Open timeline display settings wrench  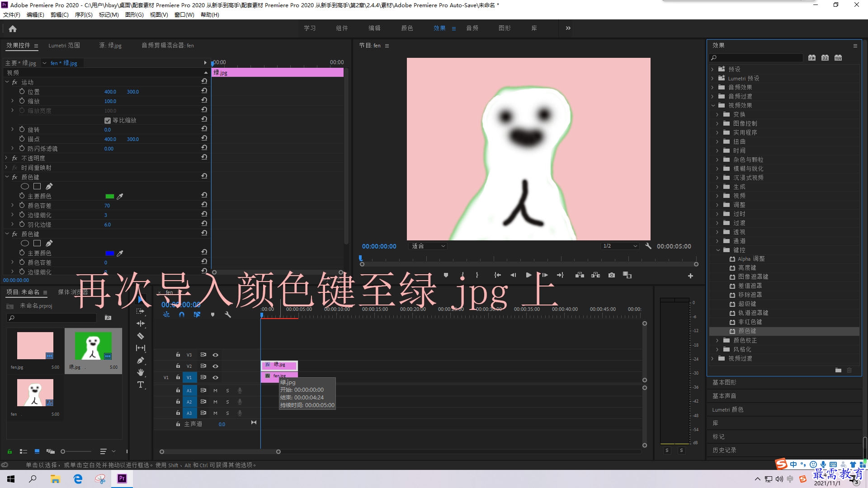pos(228,314)
